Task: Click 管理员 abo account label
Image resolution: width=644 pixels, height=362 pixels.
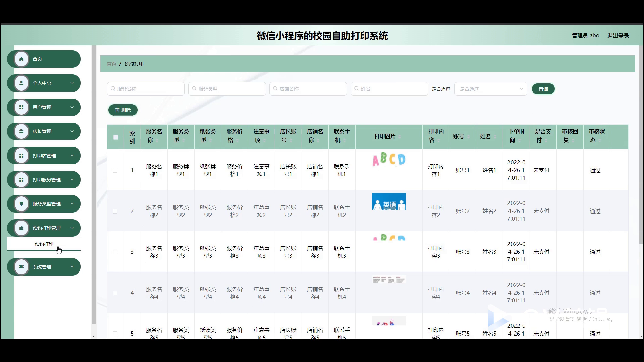Action: click(x=585, y=35)
